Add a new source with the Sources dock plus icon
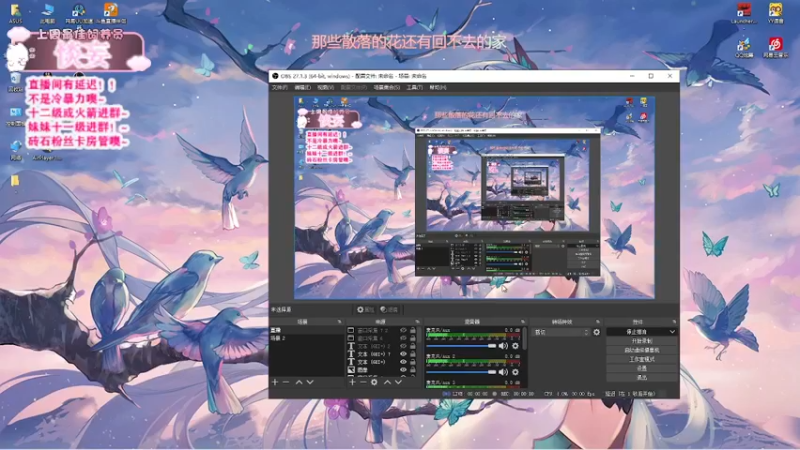The width and height of the screenshot is (800, 450). (352, 382)
